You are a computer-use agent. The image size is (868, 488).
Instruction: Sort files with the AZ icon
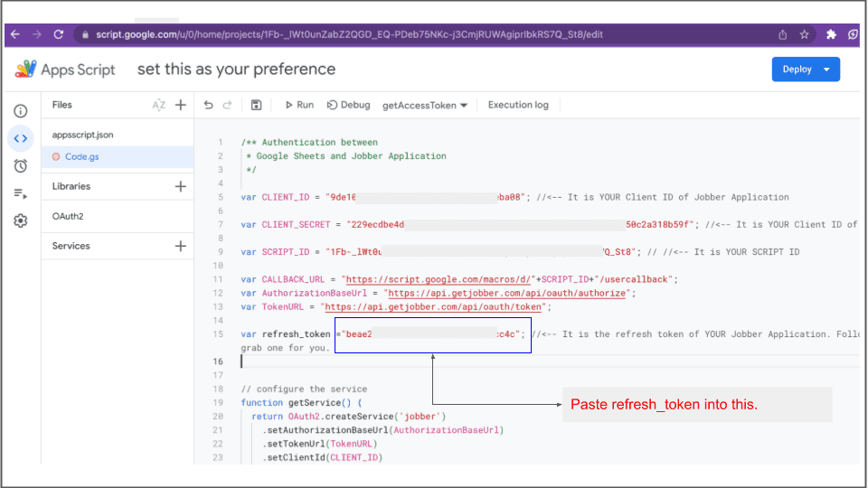[x=159, y=105]
